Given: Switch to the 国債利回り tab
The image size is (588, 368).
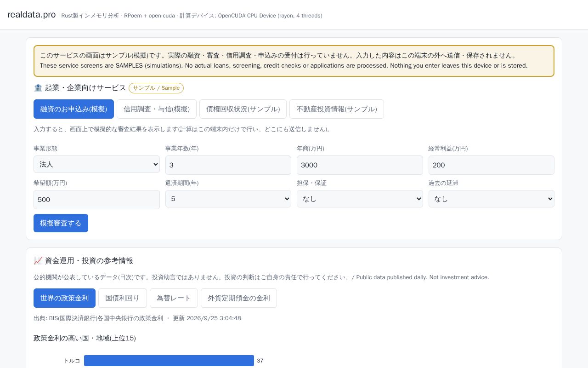Looking at the screenshot, I should tap(123, 298).
